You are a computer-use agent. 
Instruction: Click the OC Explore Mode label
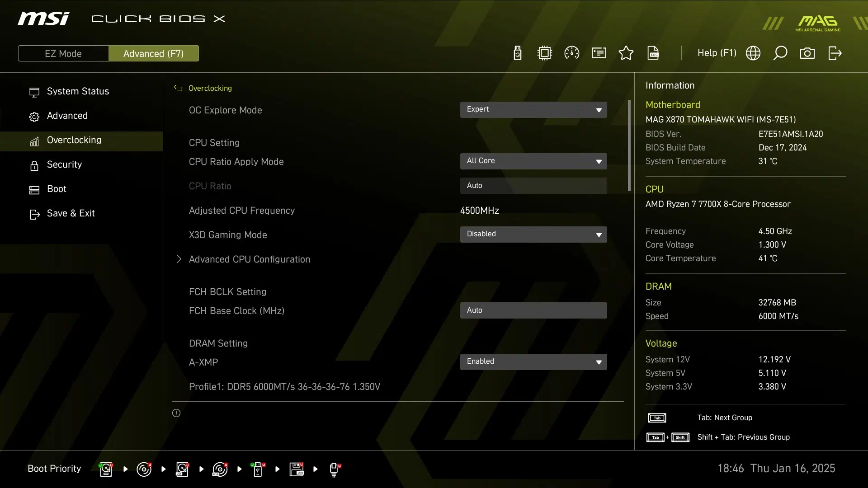click(x=225, y=110)
